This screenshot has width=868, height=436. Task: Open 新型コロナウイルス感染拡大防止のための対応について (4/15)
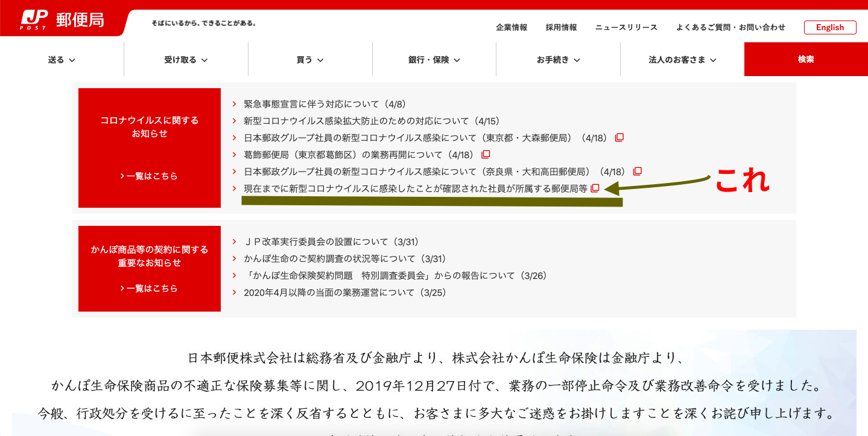pyautogui.click(x=372, y=121)
